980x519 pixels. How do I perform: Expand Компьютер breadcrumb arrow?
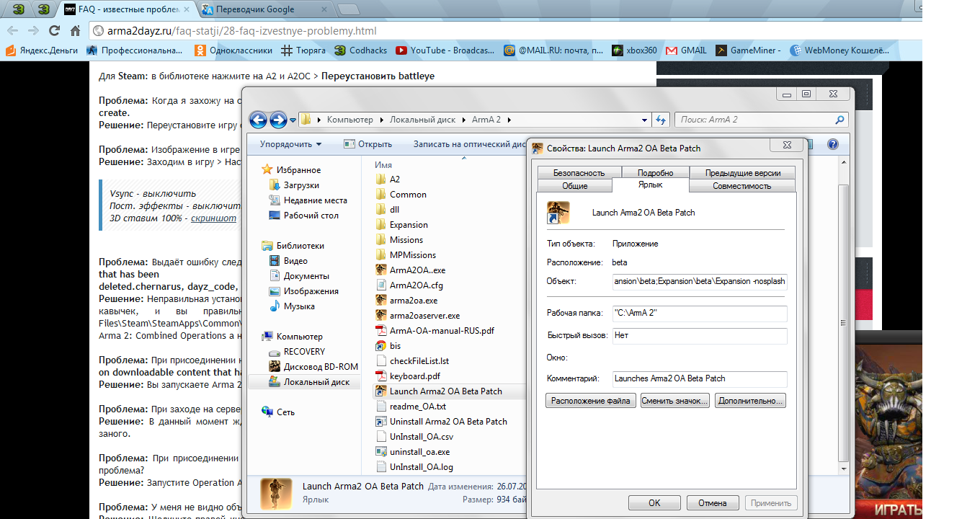point(382,120)
